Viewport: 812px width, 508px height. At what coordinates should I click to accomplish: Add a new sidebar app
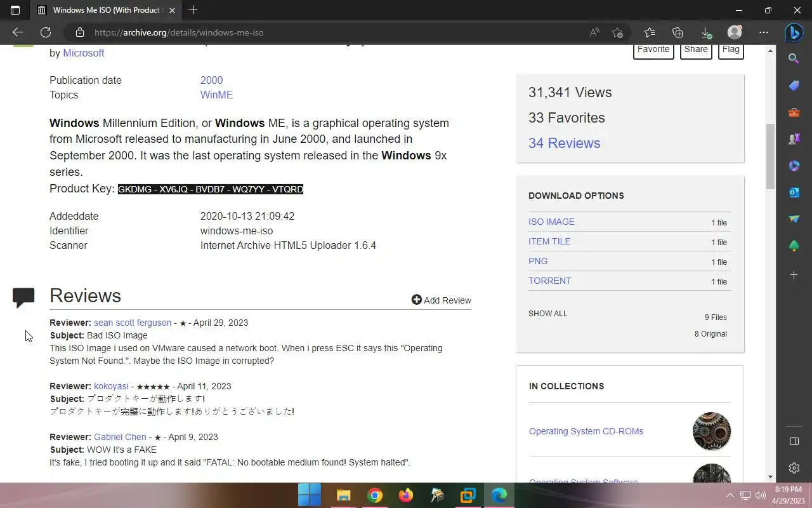pos(794,275)
